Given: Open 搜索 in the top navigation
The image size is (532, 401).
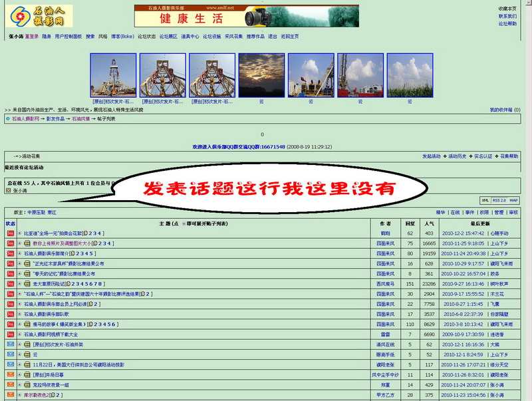Looking at the screenshot, I should 90,37.
